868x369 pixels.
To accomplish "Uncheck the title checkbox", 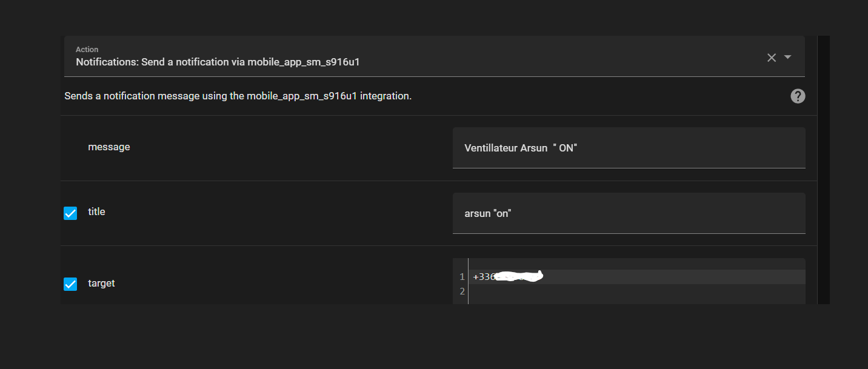I will [x=70, y=213].
